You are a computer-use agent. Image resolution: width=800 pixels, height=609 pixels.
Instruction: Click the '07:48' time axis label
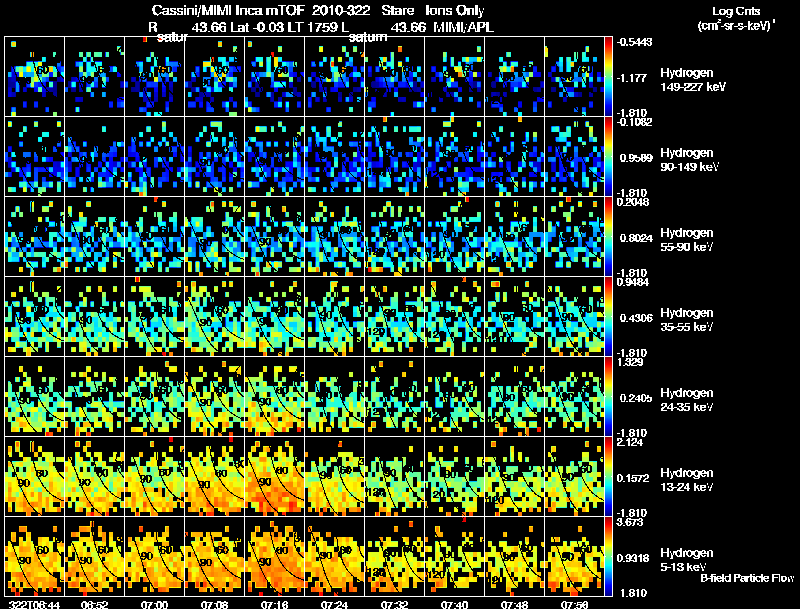click(x=514, y=604)
